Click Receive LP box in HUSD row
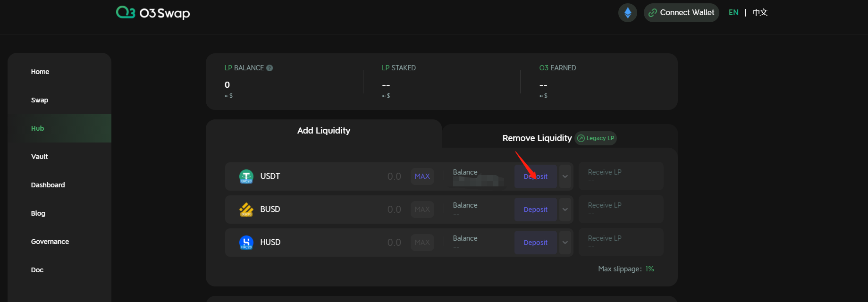 pyautogui.click(x=621, y=243)
